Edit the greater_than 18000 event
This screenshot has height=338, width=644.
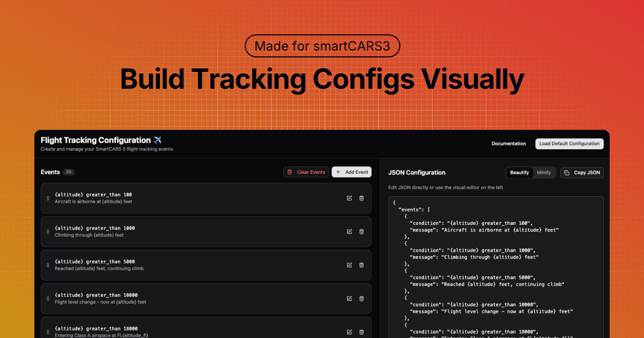[349, 332]
